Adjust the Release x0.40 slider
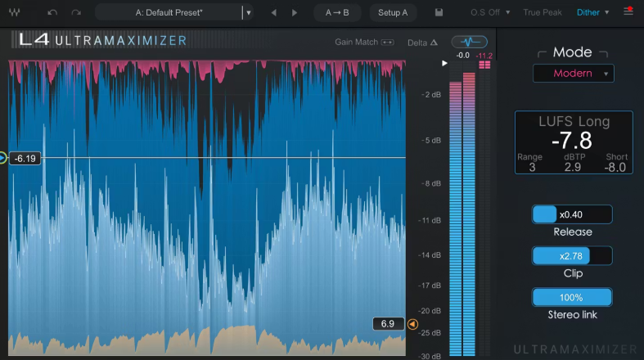 (x=572, y=214)
